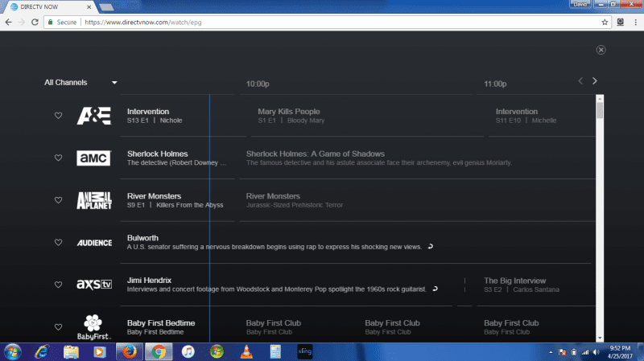Open the Animal Planet channel logo

pos(94,200)
